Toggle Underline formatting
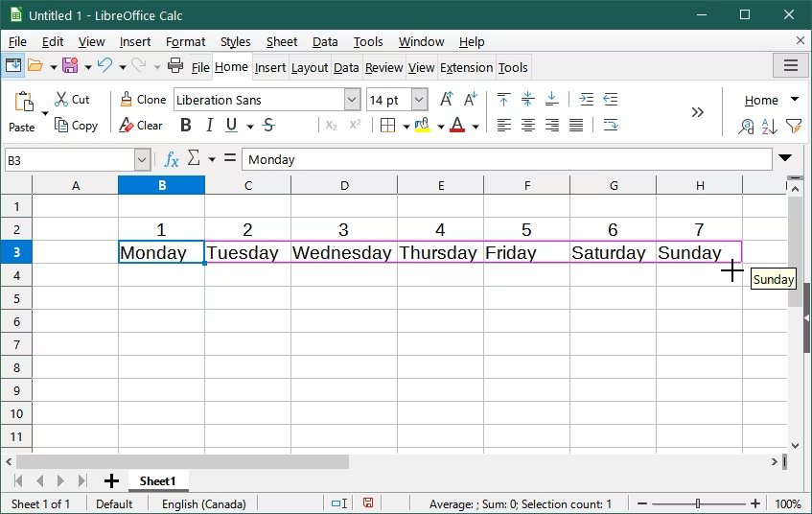 pyautogui.click(x=231, y=125)
